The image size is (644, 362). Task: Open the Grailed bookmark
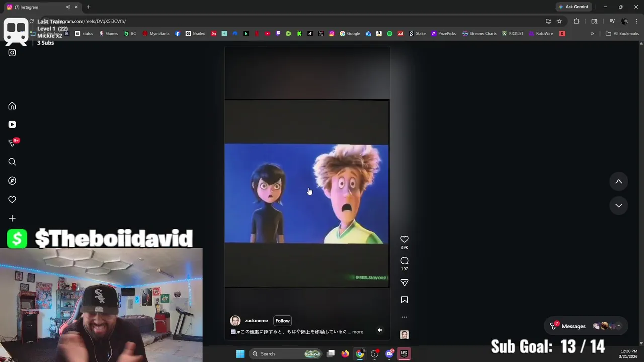point(196,34)
